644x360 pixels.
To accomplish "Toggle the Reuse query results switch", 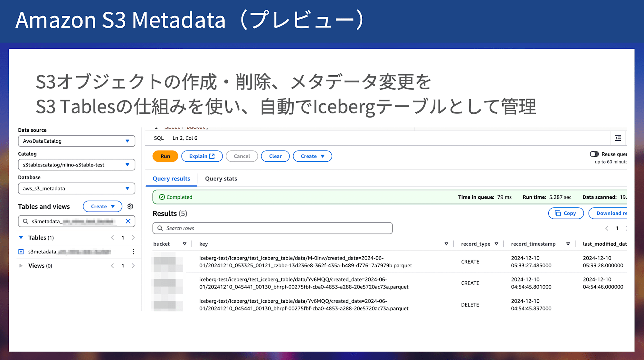I will coord(592,155).
